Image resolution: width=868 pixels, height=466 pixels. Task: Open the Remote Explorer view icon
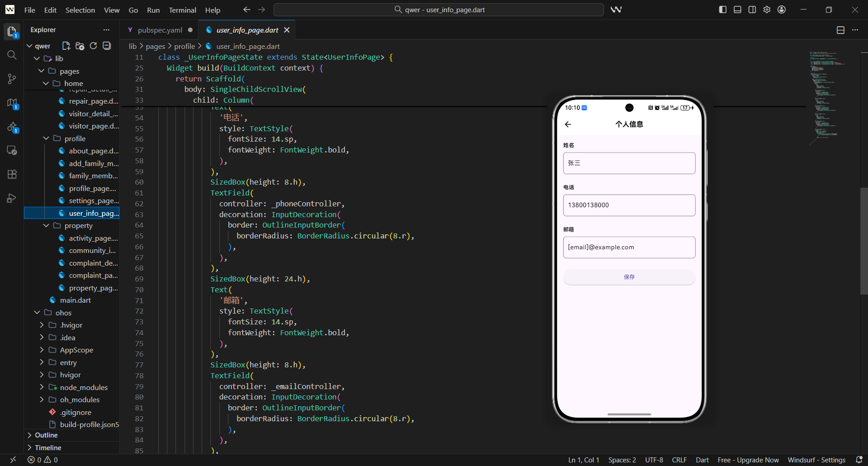point(12,151)
